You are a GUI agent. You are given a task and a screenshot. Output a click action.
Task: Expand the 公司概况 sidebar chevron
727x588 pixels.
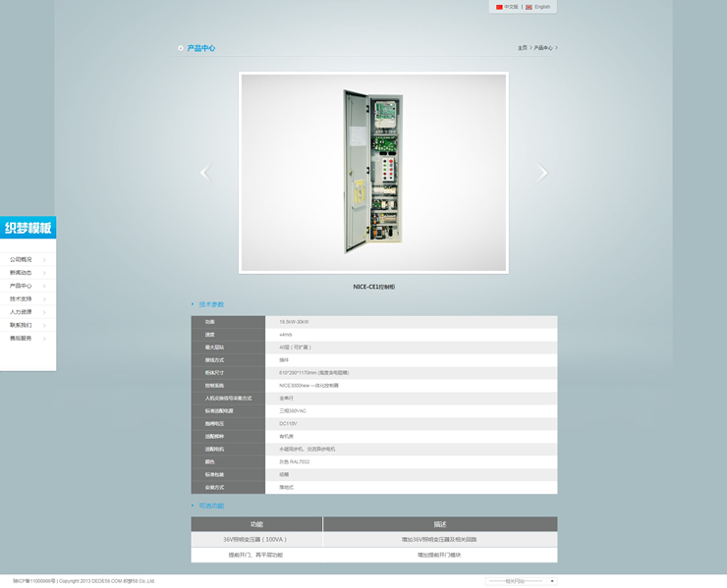(44, 260)
